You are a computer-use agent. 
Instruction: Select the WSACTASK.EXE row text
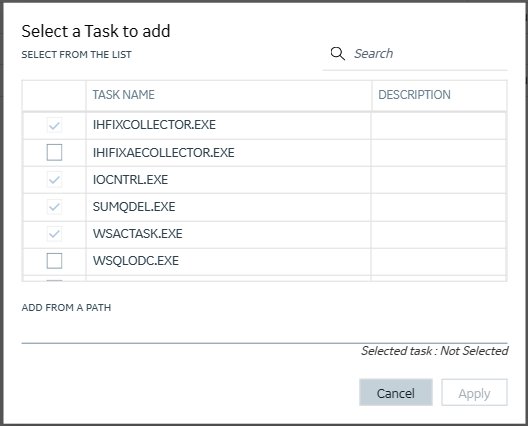138,233
